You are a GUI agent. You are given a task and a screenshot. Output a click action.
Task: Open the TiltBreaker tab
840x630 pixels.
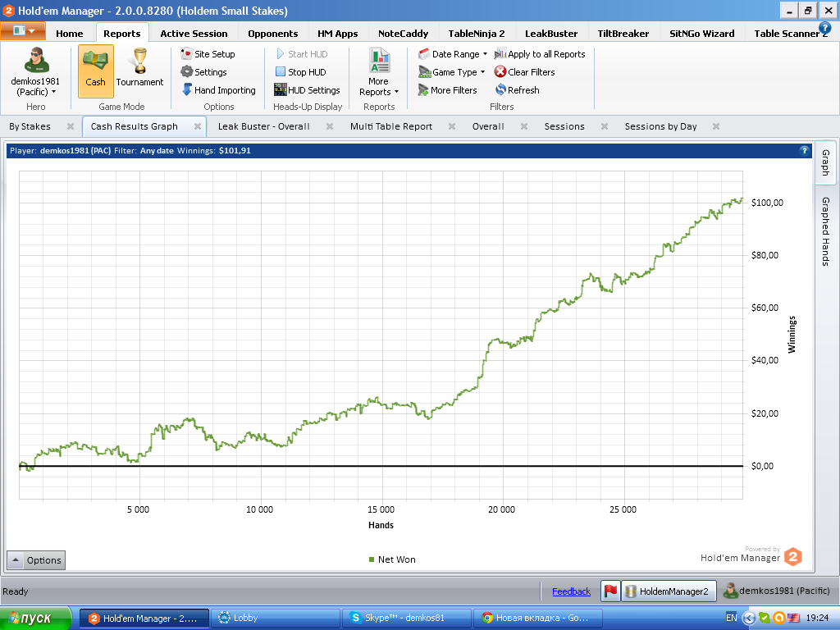(x=623, y=33)
